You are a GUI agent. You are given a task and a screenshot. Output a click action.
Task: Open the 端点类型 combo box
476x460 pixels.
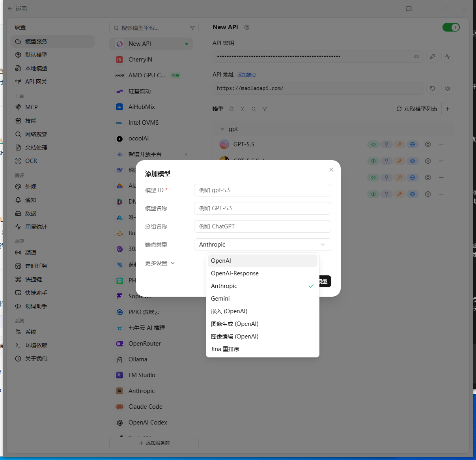pyautogui.click(x=263, y=245)
